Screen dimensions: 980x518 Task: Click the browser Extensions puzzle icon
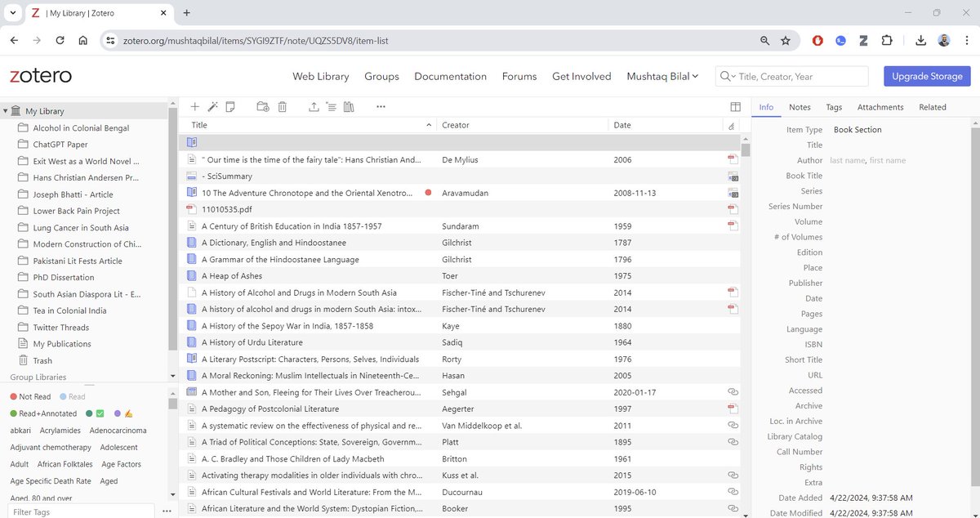pos(888,40)
